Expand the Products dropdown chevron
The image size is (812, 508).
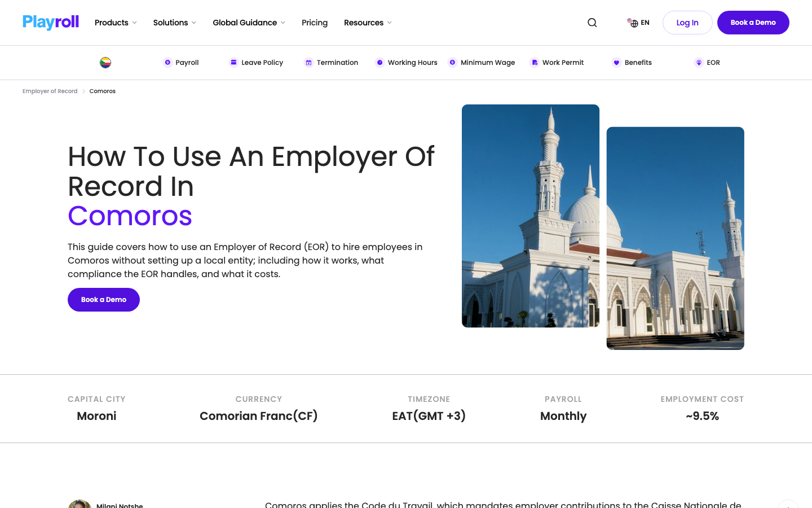(x=134, y=23)
